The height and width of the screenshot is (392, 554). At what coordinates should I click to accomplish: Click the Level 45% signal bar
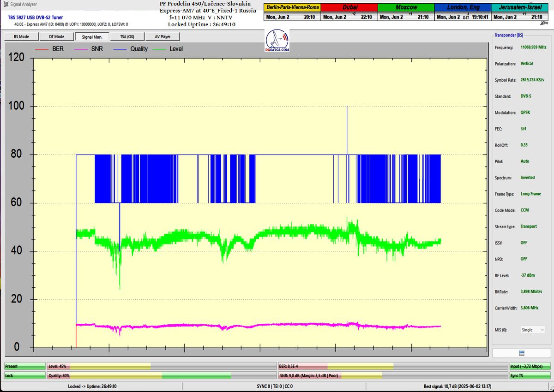click(x=161, y=366)
